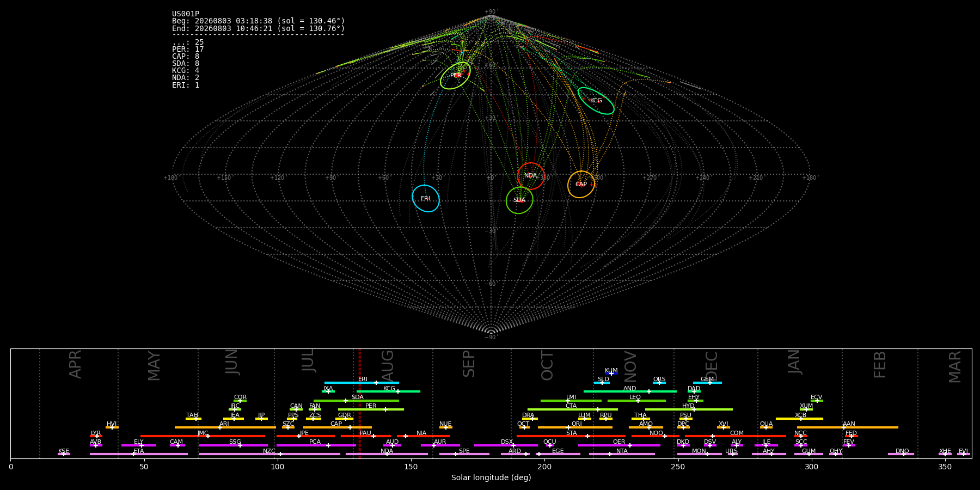Click the red dashed current solar longitude line
Viewport: 980px width, 490px height.
click(359, 403)
